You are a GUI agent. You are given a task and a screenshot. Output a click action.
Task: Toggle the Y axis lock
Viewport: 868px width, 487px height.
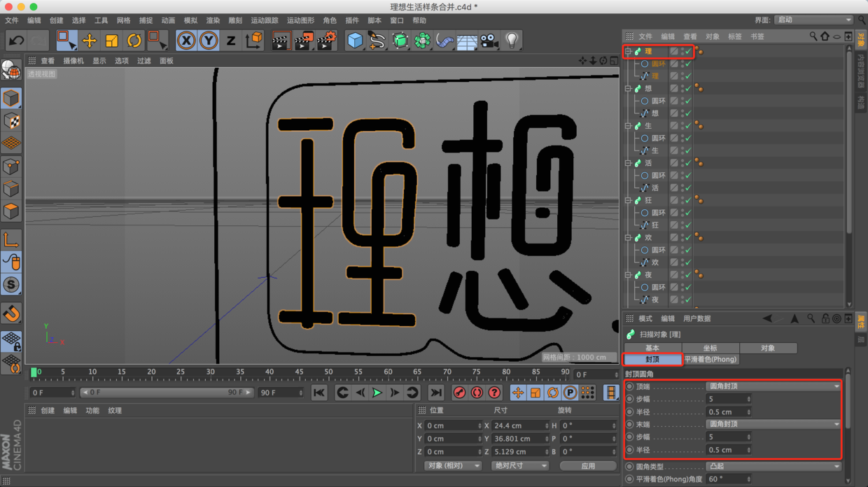[x=209, y=41]
